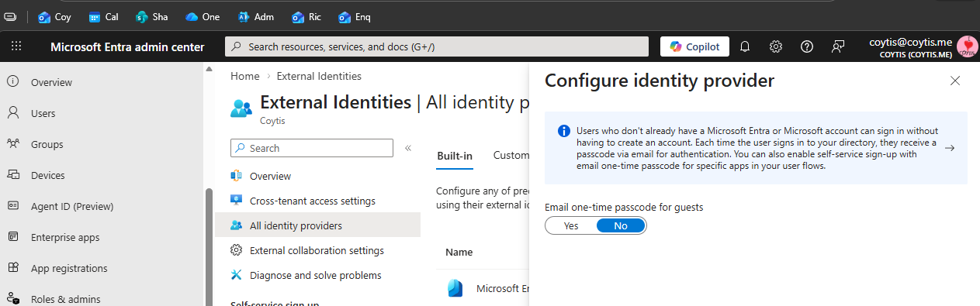The width and height of the screenshot is (980, 306).
Task: Click the Agent ID (Preview) icon
Action: coord(13,206)
